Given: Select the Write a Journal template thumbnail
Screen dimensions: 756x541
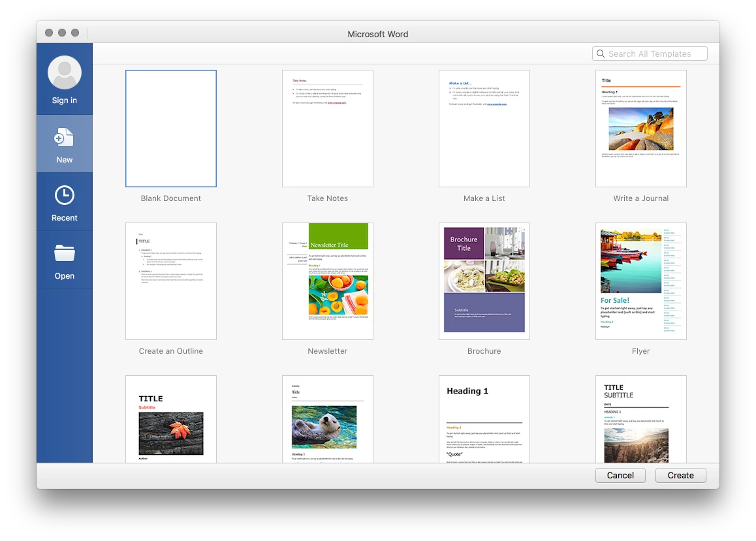Looking at the screenshot, I should [640, 129].
